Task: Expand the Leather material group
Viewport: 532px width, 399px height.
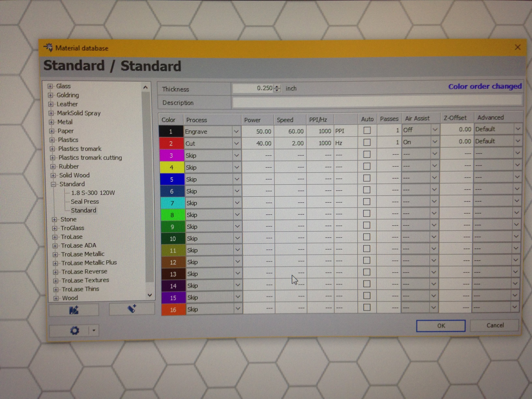Action: pyautogui.click(x=51, y=104)
